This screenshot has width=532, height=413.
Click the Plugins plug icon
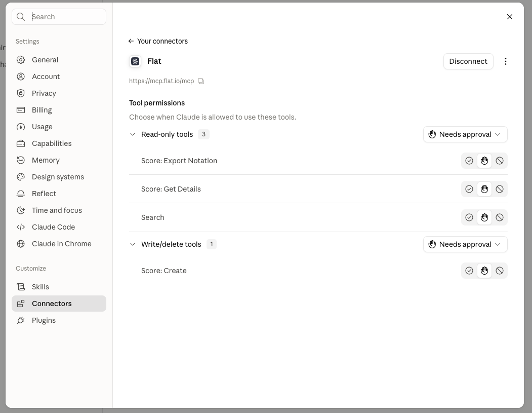click(x=21, y=320)
